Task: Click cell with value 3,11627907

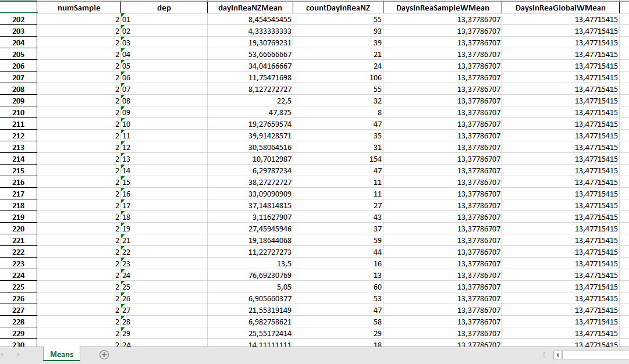Action: (250, 217)
